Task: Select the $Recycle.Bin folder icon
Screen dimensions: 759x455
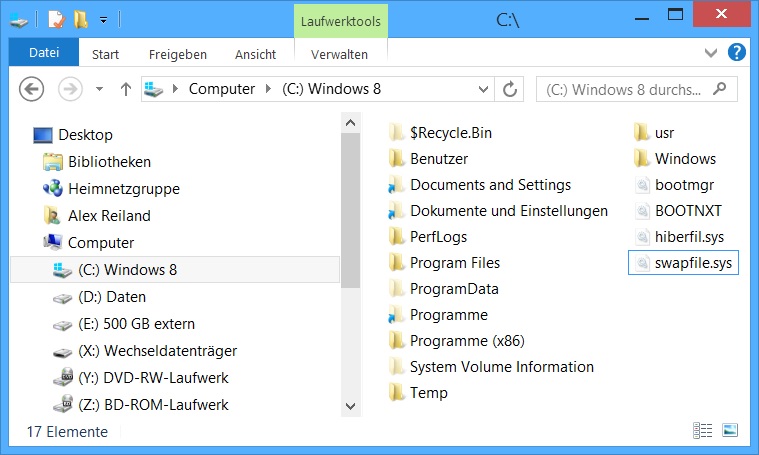Action: coord(396,132)
